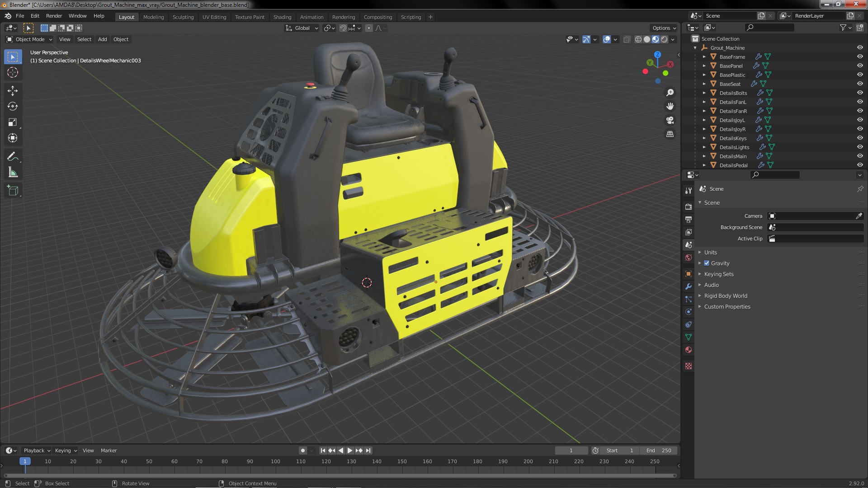Select the Transform tool
The image size is (868, 488).
[x=13, y=138]
